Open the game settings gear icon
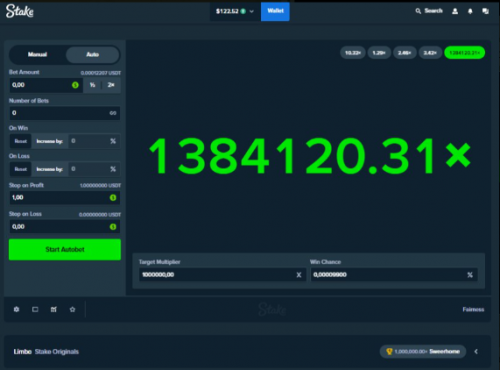This screenshot has height=370, width=500. (16, 309)
